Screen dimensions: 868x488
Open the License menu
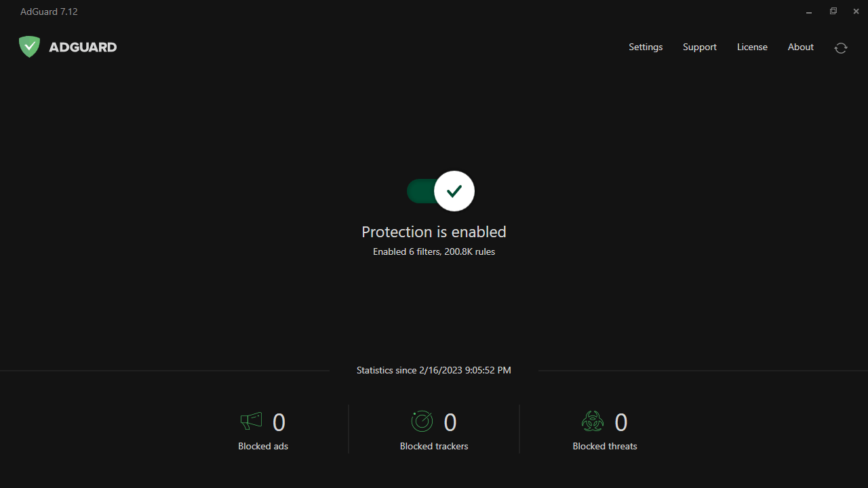tap(752, 47)
